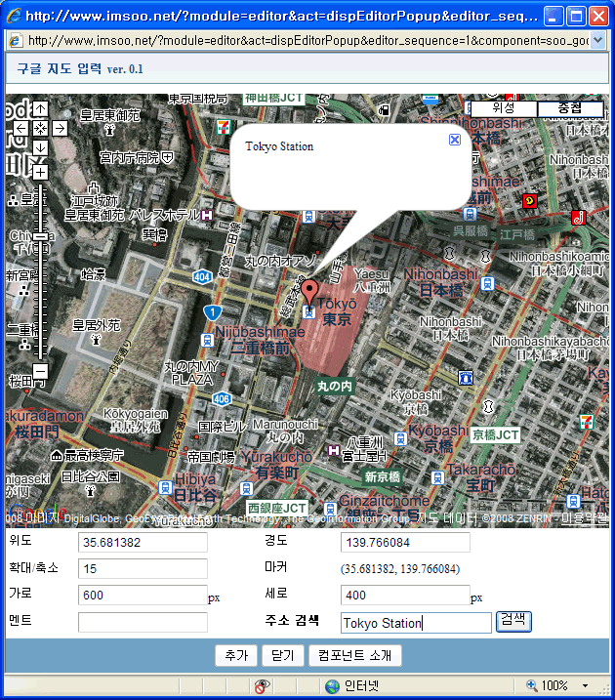
Task: Pan the map up with the arrow button
Action: (x=41, y=109)
